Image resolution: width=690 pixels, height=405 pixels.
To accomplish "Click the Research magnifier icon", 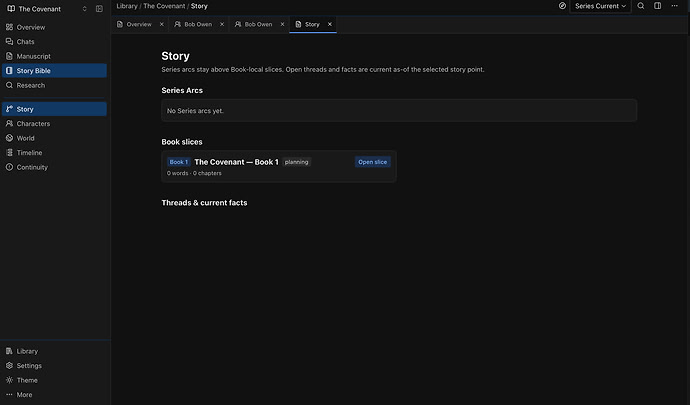I will (x=9, y=85).
